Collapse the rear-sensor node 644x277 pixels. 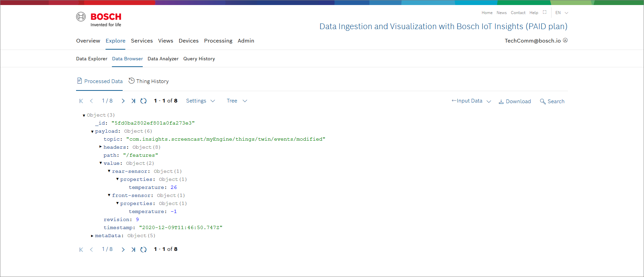[109, 171]
